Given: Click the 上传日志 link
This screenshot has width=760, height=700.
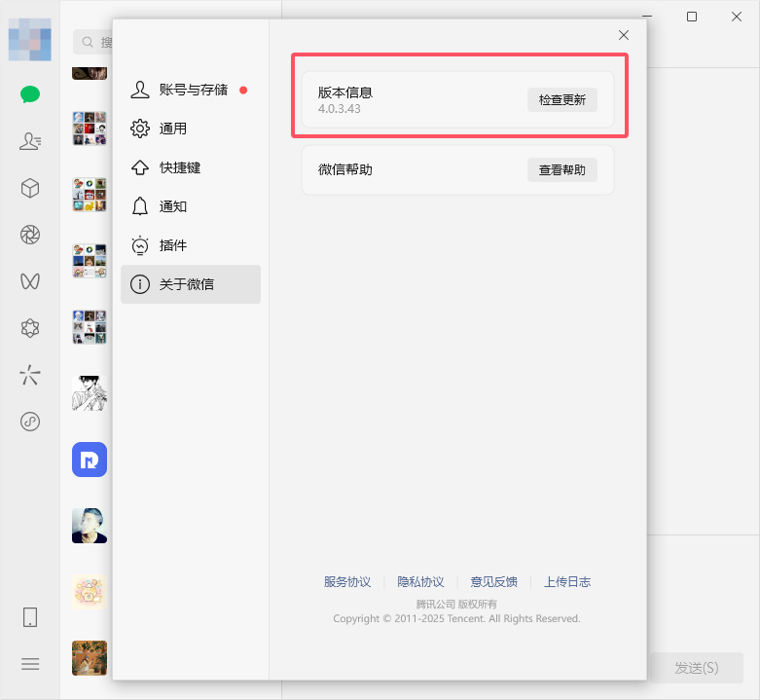Looking at the screenshot, I should (567, 582).
